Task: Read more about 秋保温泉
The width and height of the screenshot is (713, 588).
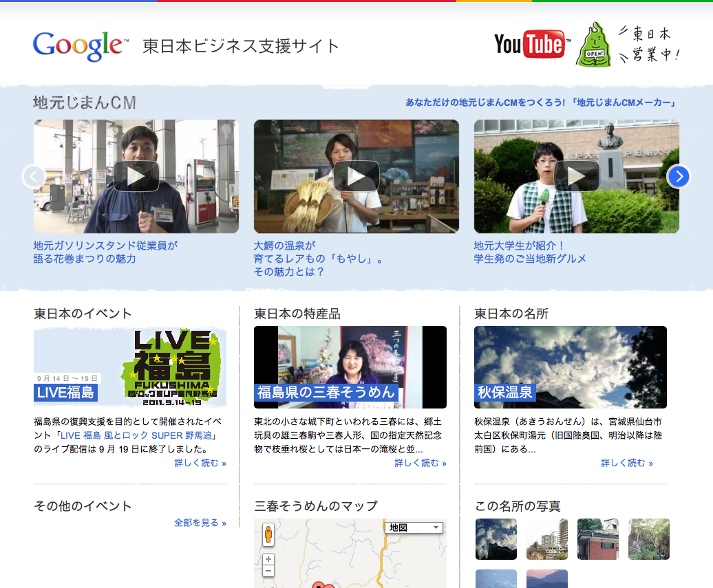Action: (x=627, y=463)
